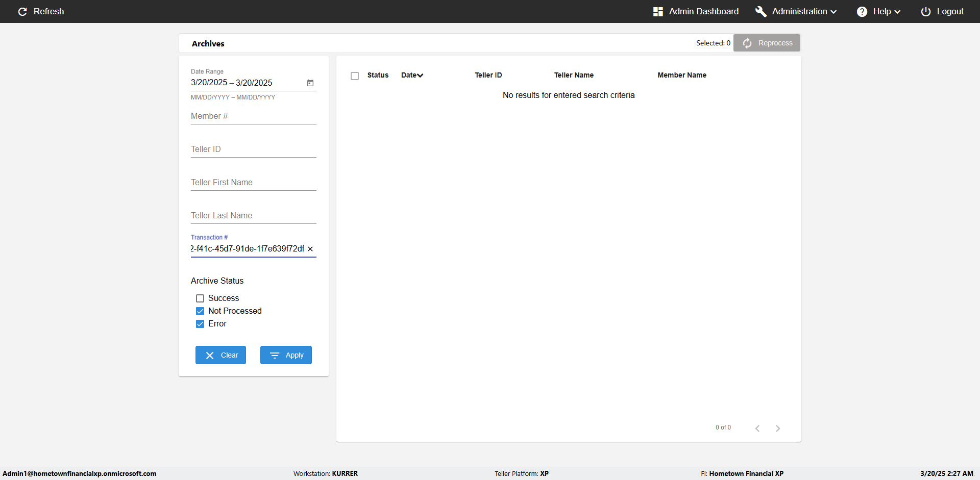Open the Help dropdown menu
The width and height of the screenshot is (980, 480).
(878, 11)
